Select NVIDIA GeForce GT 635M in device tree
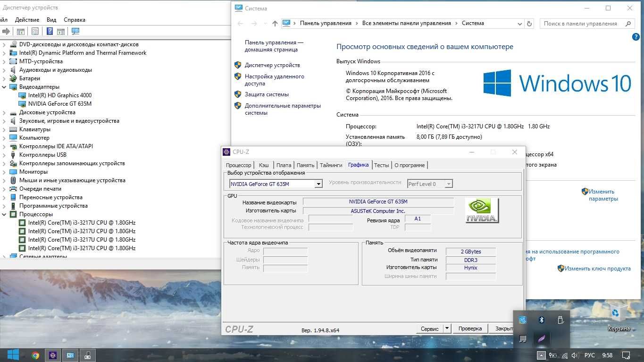The width and height of the screenshot is (644, 362). 60,104
